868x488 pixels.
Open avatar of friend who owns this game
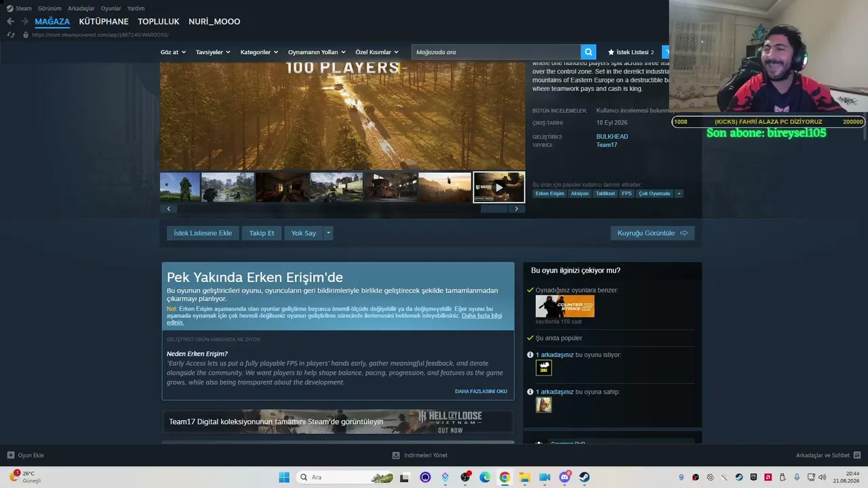click(x=544, y=405)
